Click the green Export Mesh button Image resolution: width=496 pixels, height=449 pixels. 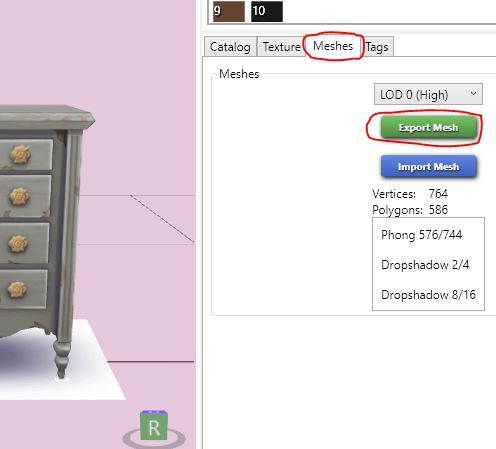(429, 127)
